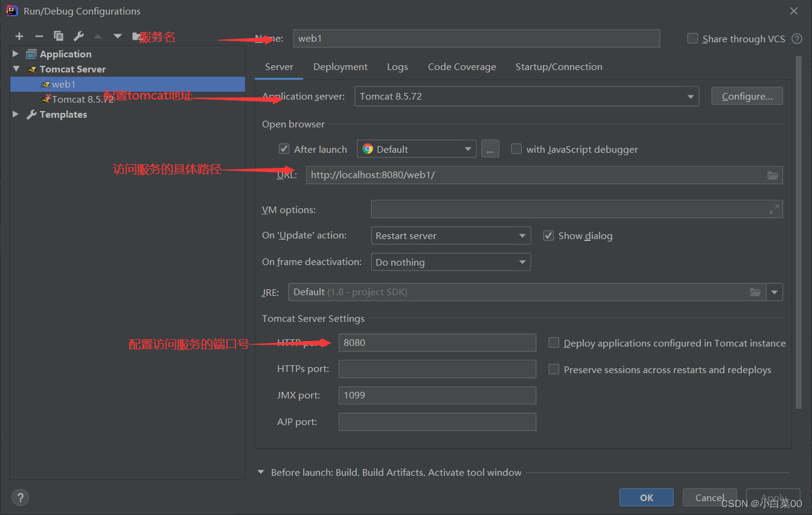Select web1 configuration in tree
Viewport: 812px width, 515px height.
[x=127, y=85]
